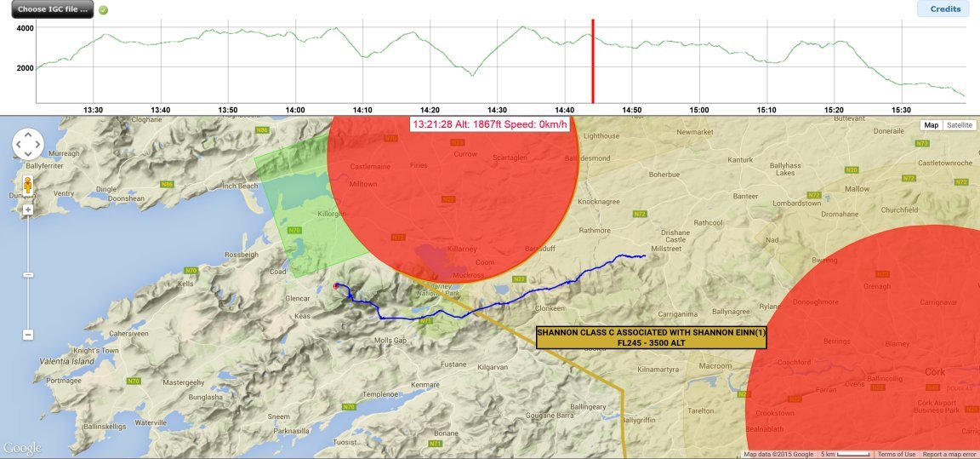Zoom in with the plus button

tap(27, 210)
